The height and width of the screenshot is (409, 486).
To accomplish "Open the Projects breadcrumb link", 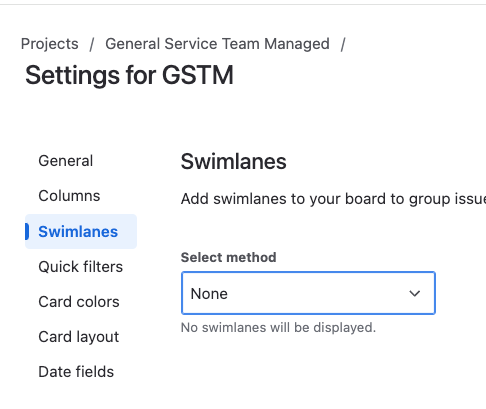I will click(x=50, y=44).
